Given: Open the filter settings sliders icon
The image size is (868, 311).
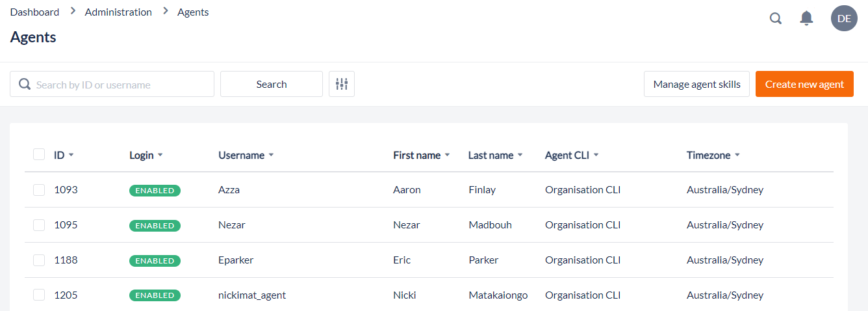Looking at the screenshot, I should (x=342, y=84).
